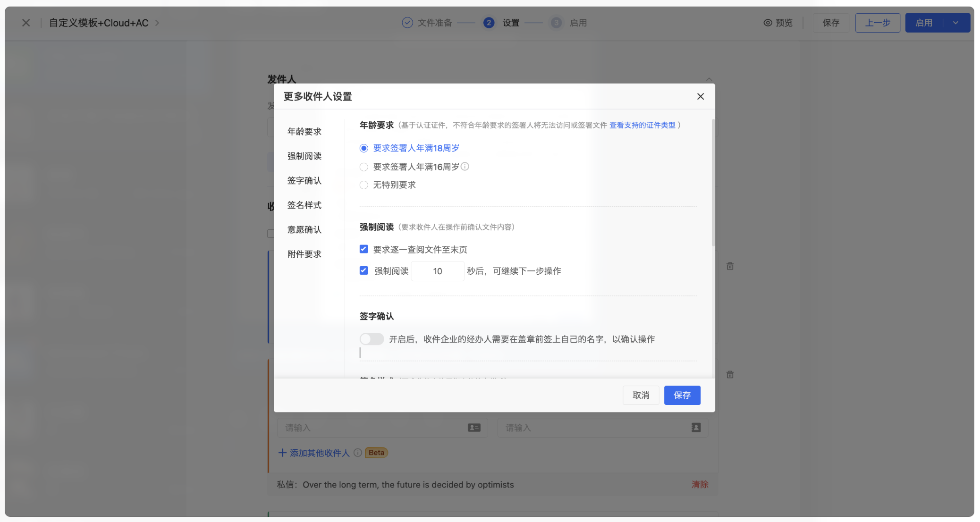
Task: Close the 更多收件人设置 dialog with X
Action: point(701,96)
